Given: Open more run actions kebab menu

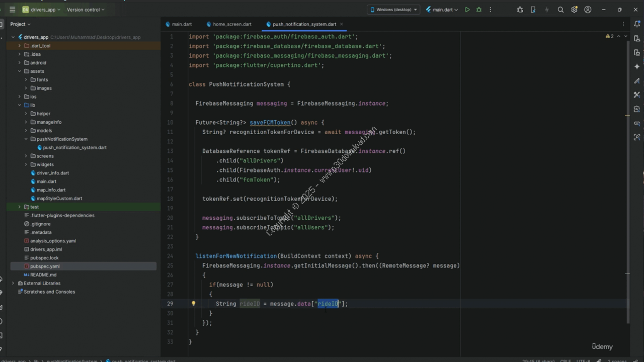Looking at the screenshot, I should pos(490,10).
